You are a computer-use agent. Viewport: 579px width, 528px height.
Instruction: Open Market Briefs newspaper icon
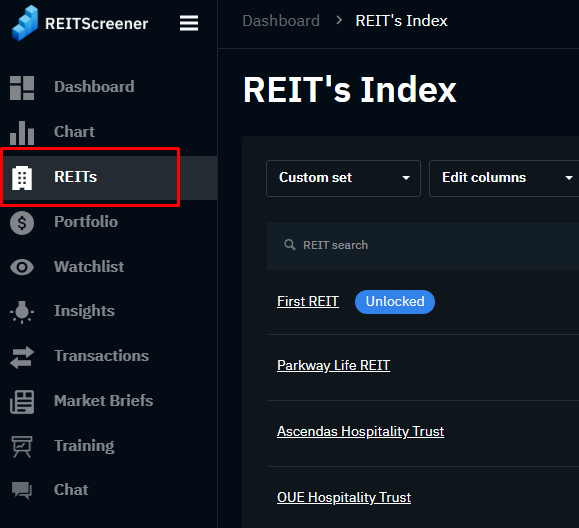[x=22, y=402]
